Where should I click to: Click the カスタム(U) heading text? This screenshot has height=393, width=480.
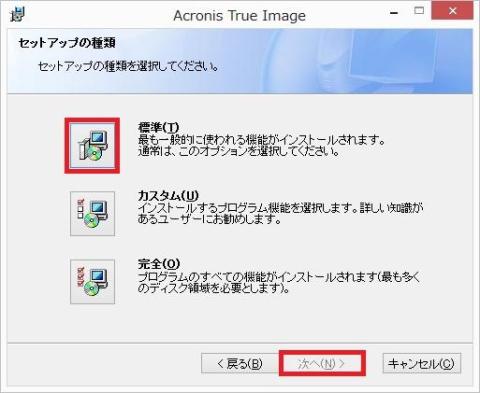coord(168,196)
